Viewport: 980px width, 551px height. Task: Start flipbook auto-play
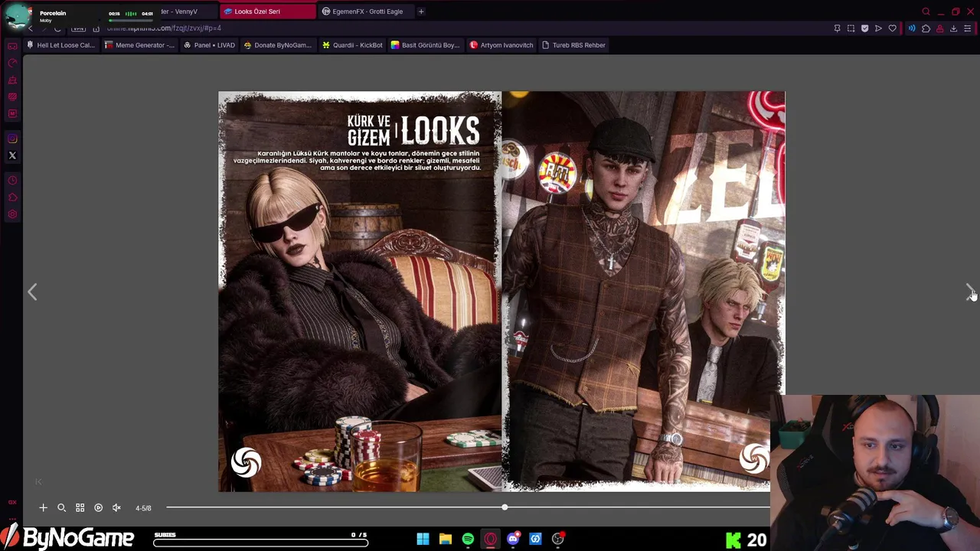[98, 507]
